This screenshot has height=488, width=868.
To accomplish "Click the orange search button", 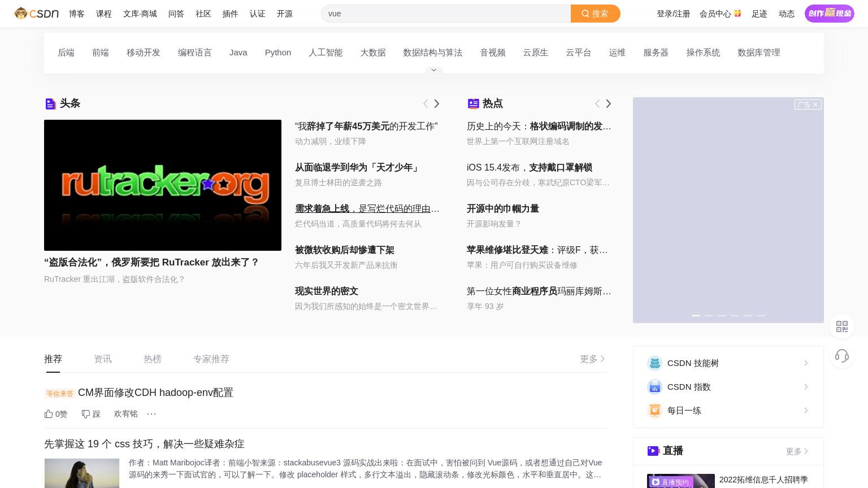I will coord(595,14).
